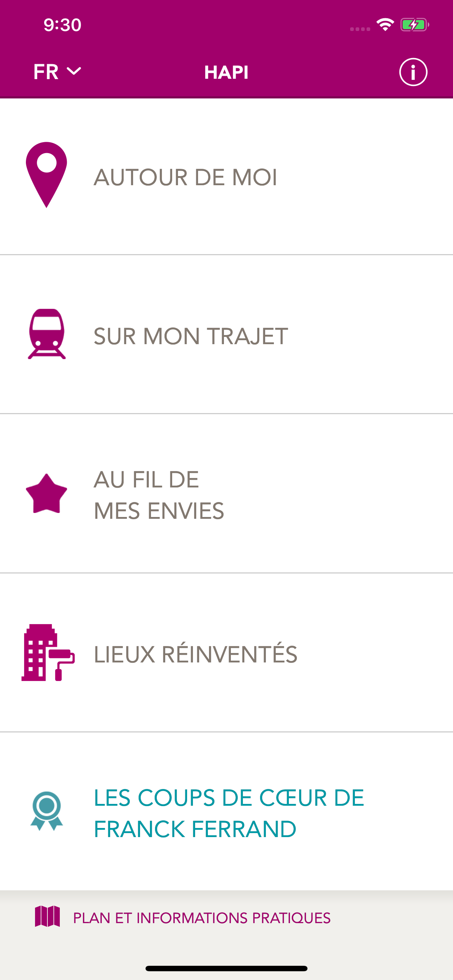The width and height of the screenshot is (453, 980).
Task: Expand the language chevron arrow
Action: (74, 71)
